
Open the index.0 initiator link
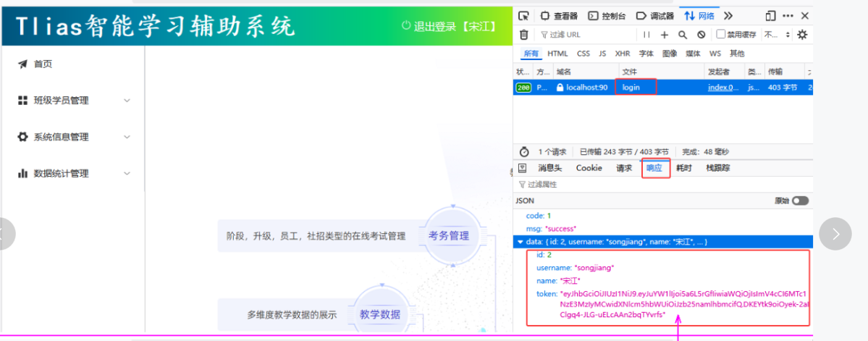tap(723, 88)
